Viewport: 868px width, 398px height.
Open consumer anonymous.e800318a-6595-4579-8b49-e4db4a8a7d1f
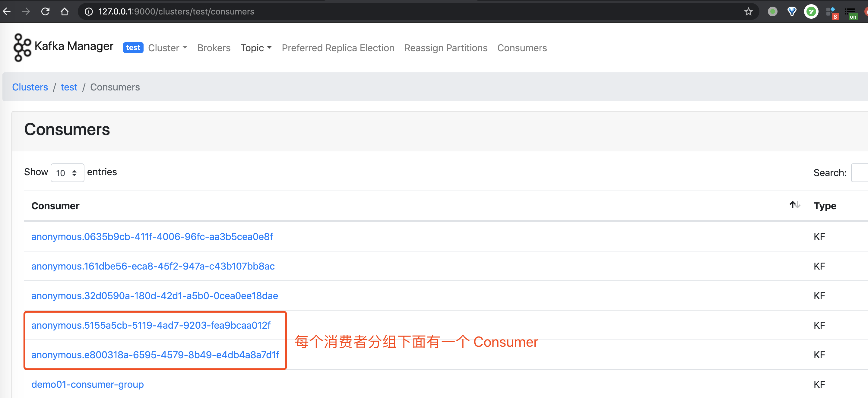pyautogui.click(x=155, y=355)
